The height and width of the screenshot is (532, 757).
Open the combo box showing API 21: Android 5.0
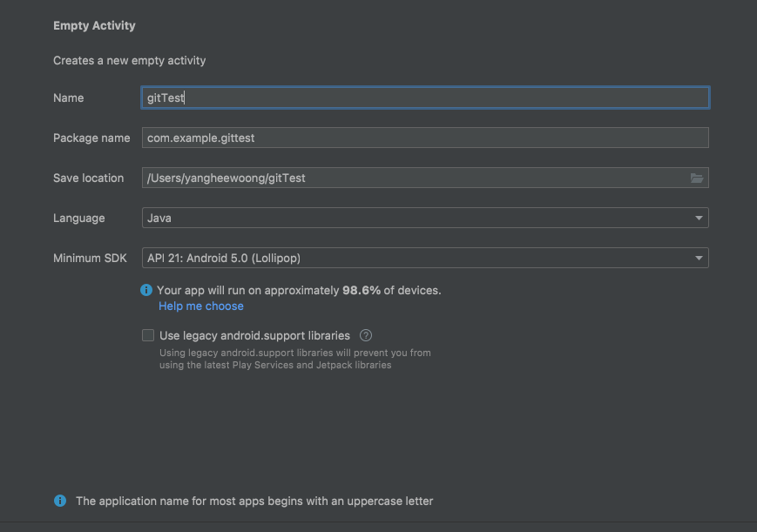[x=418, y=259]
